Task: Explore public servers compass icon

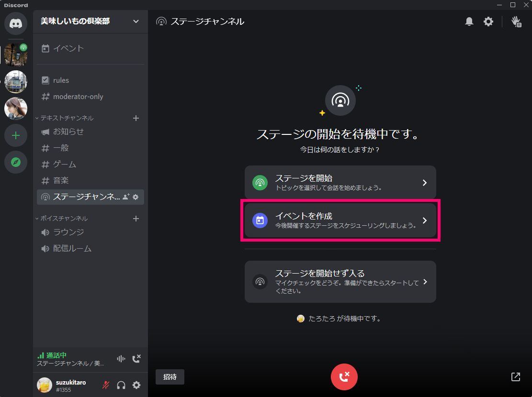Action: [x=16, y=163]
